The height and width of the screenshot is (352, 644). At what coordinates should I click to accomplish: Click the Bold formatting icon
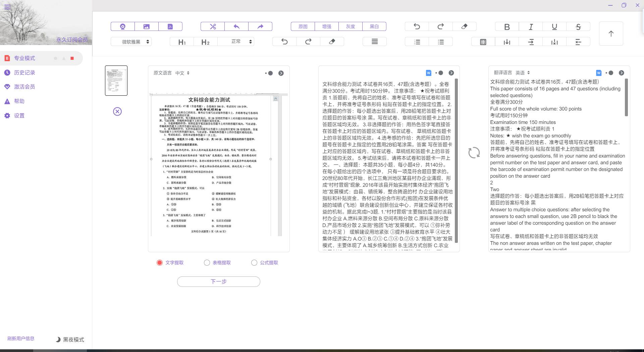[507, 27]
